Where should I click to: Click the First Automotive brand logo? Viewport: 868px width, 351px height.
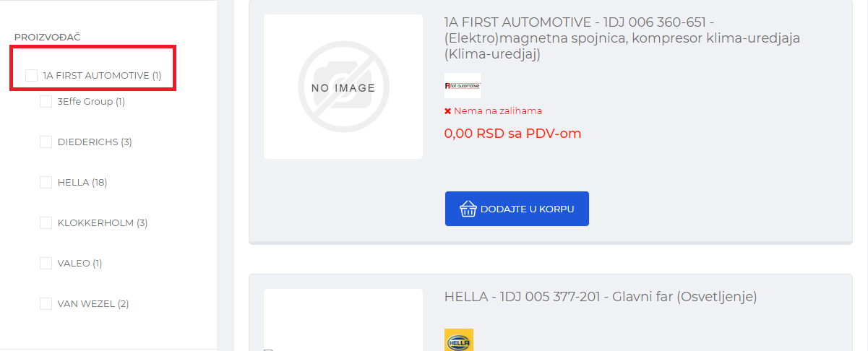coord(463,86)
